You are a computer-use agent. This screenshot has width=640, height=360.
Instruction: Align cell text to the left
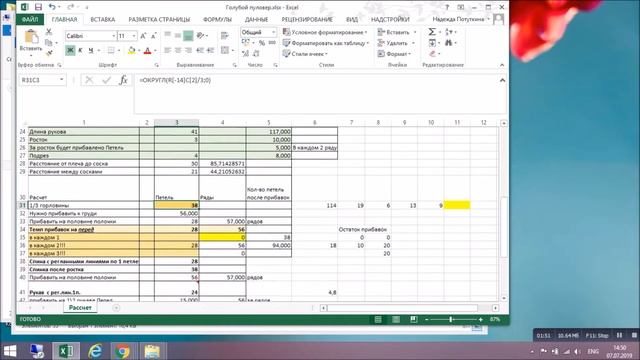click(167, 50)
